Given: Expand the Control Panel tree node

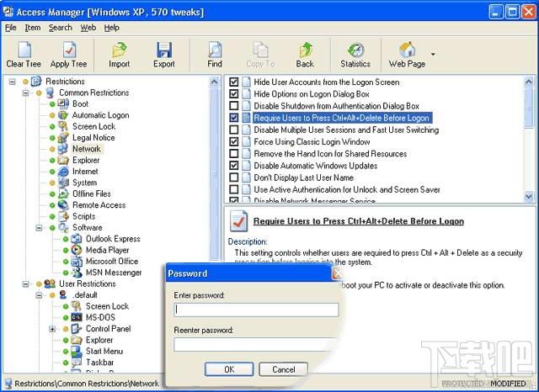Looking at the screenshot, I should pyautogui.click(x=52, y=329).
